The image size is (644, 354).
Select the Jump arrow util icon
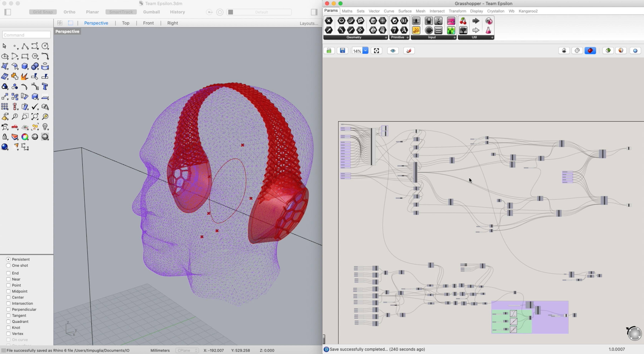pos(476,21)
